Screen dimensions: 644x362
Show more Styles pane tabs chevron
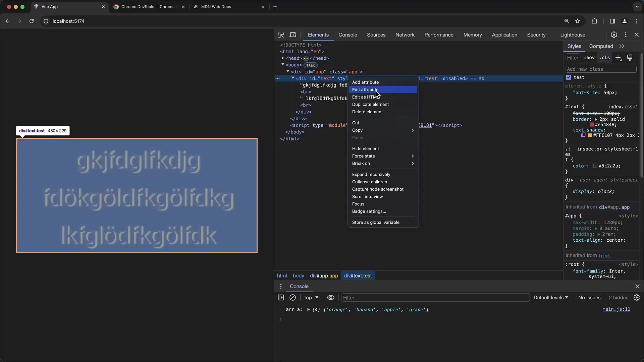point(622,46)
